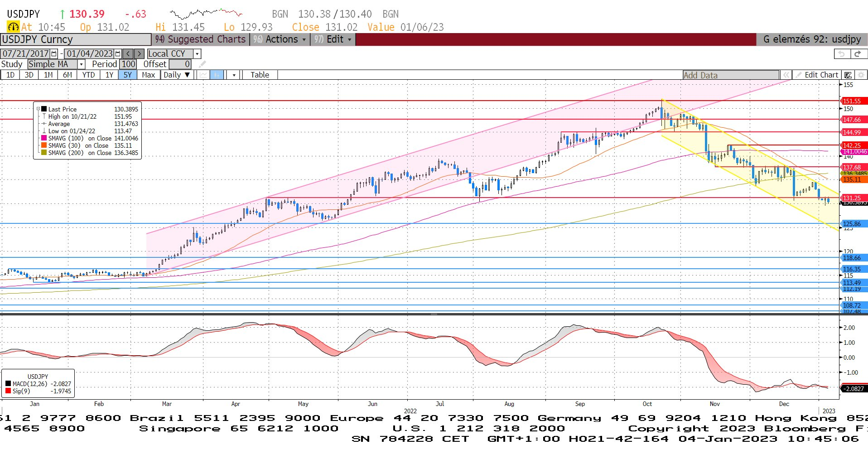This screenshot has width=868, height=464.
Task: Open the start date calendar picker
Action: click(x=54, y=53)
